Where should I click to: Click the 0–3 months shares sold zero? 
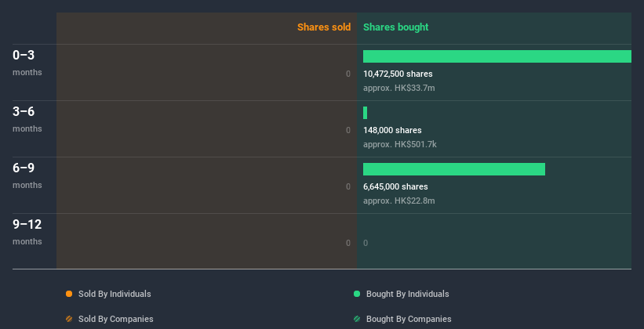click(348, 74)
